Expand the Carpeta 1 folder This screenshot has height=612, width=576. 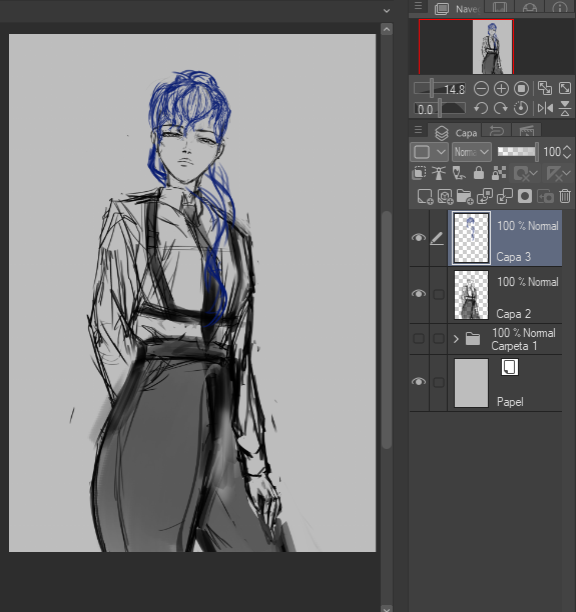456,339
